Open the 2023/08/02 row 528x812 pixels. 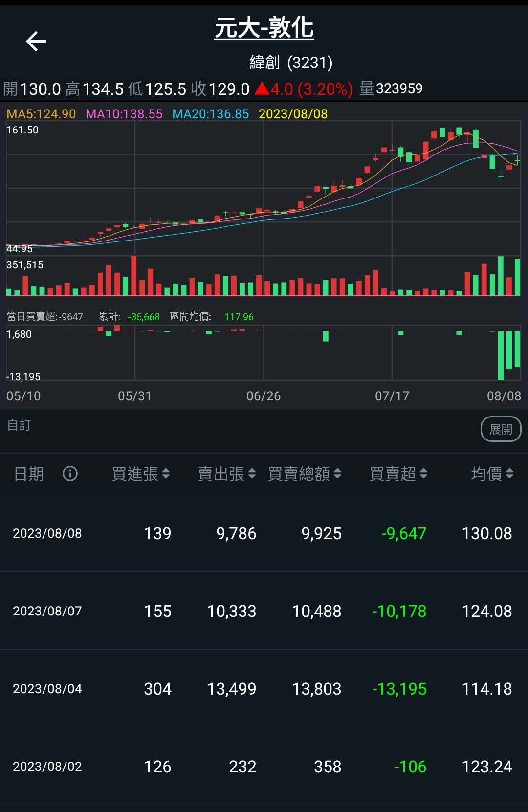pyautogui.click(x=264, y=767)
